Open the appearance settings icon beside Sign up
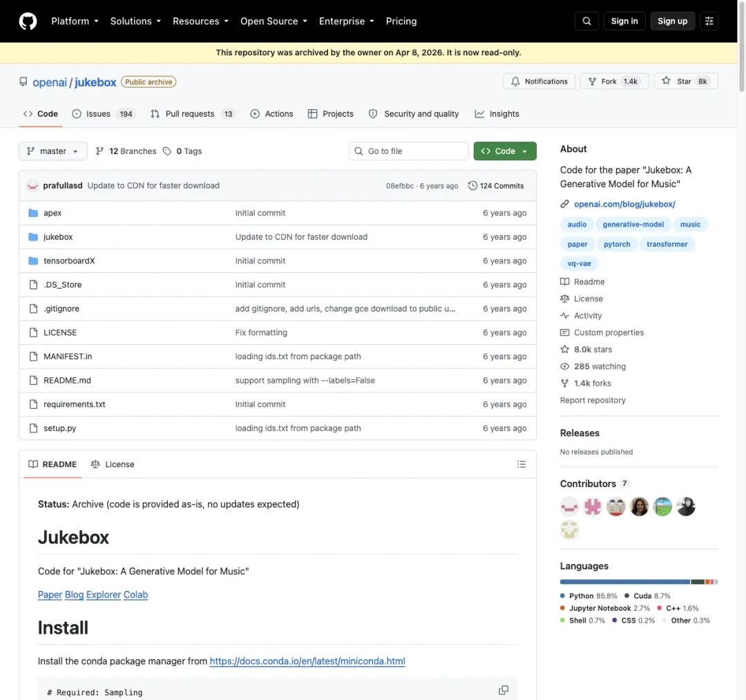 [709, 21]
